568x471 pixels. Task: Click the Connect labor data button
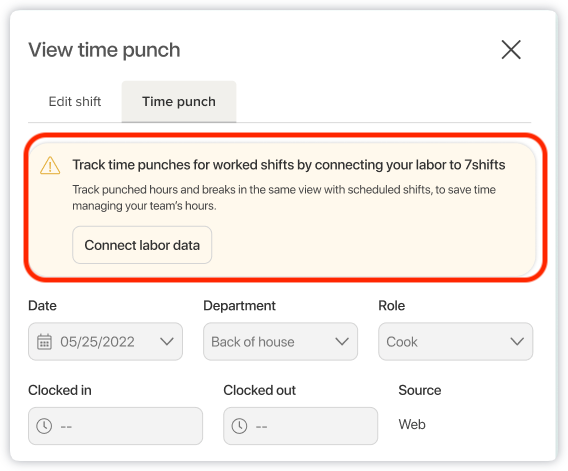click(142, 245)
